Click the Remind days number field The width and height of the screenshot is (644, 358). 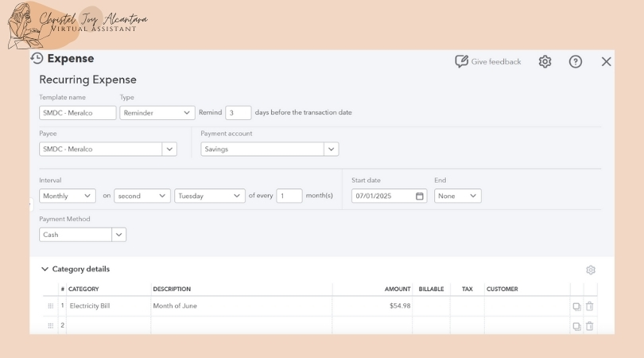pyautogui.click(x=238, y=113)
